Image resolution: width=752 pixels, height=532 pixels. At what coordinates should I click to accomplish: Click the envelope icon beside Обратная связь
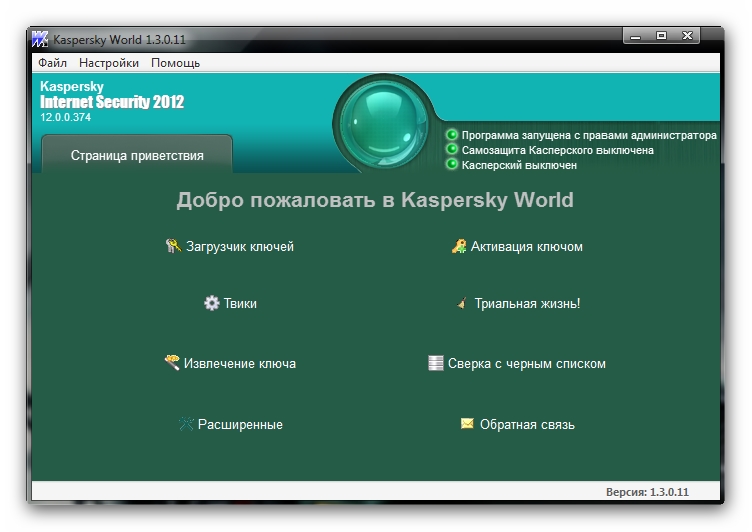[467, 423]
